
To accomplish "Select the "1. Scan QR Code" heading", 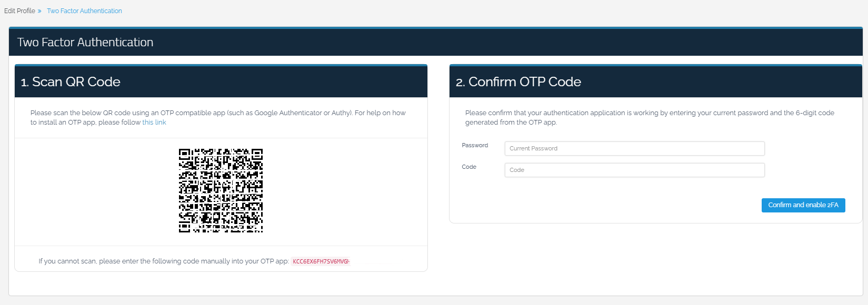I will pos(71,82).
